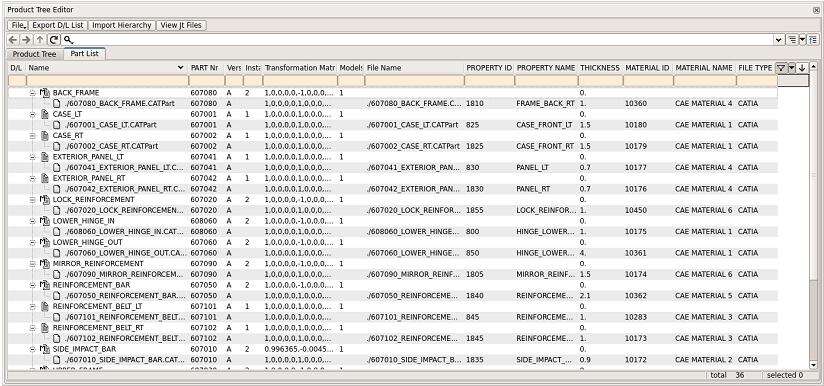
Task: Collapse the LOCK_REINFORCEMENT tree node
Action: [x=32, y=200]
